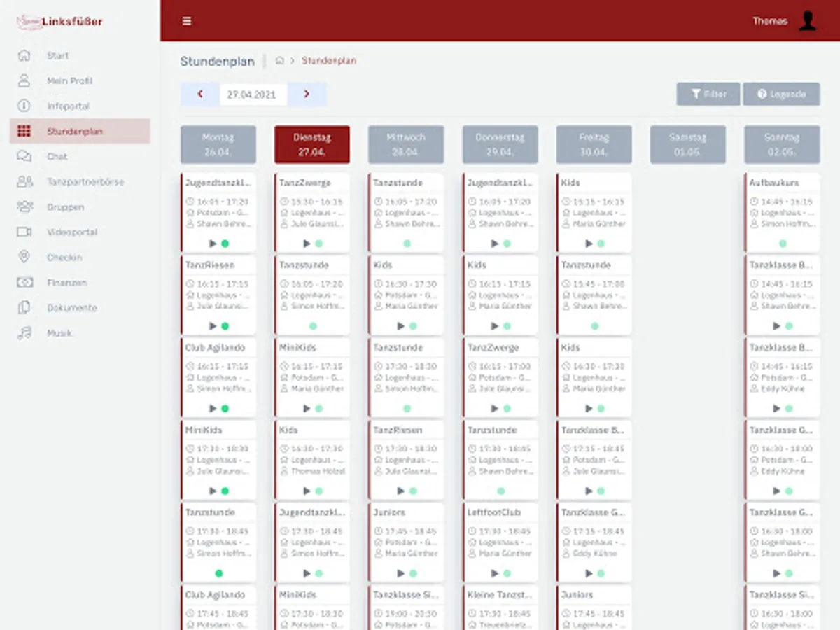Open the Thursday Kleine Tanzst... card title

pyautogui.click(x=500, y=595)
